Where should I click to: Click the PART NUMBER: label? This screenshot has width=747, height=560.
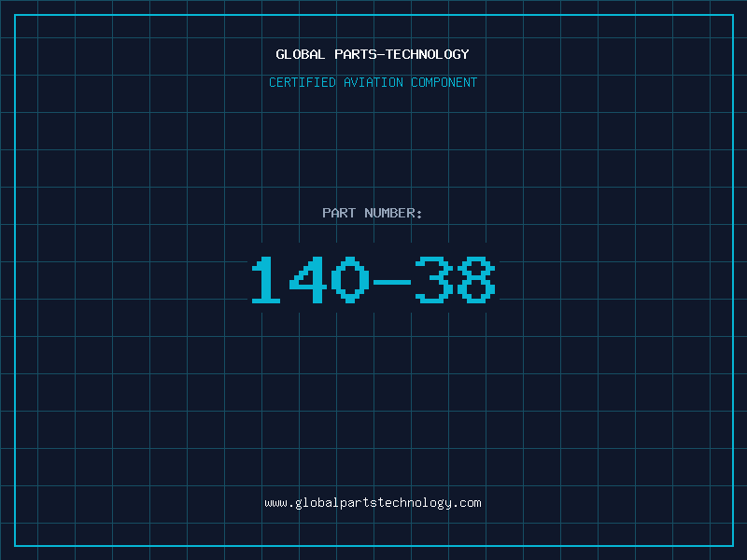tap(373, 213)
